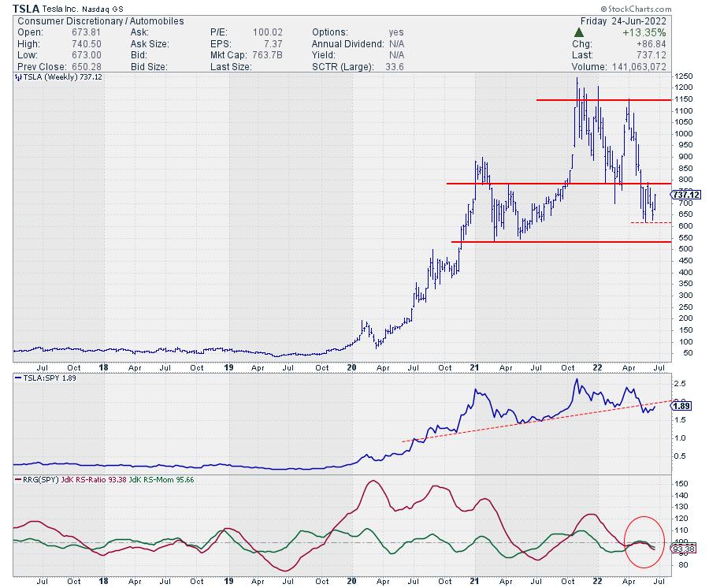Screen dimensions: 709x588
Task: Click the green up arrow change indicator
Action: [x=581, y=32]
